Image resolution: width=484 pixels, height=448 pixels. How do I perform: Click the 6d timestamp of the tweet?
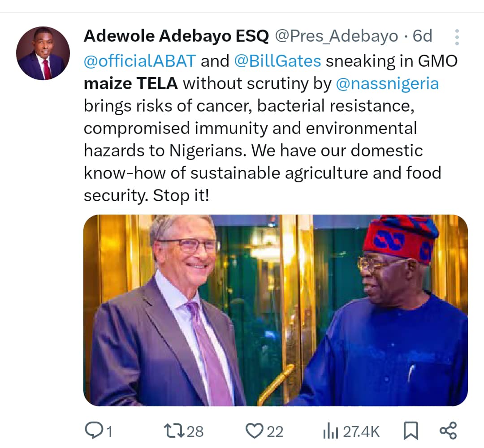pos(422,37)
